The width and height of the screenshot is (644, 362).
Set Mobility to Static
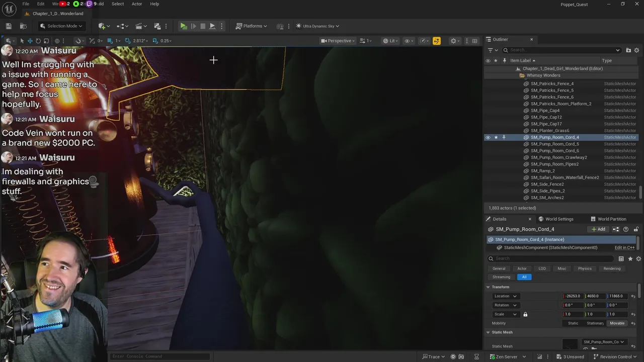[573, 323]
